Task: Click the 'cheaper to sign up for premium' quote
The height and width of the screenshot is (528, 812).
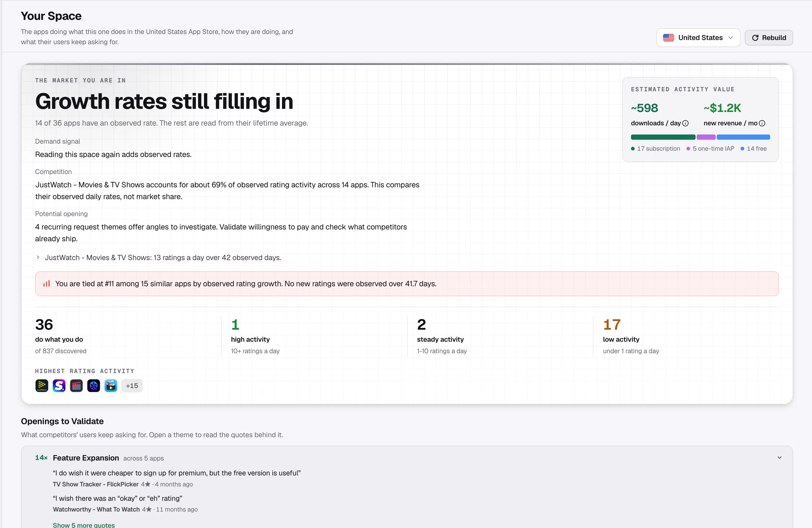Action: 177,473
